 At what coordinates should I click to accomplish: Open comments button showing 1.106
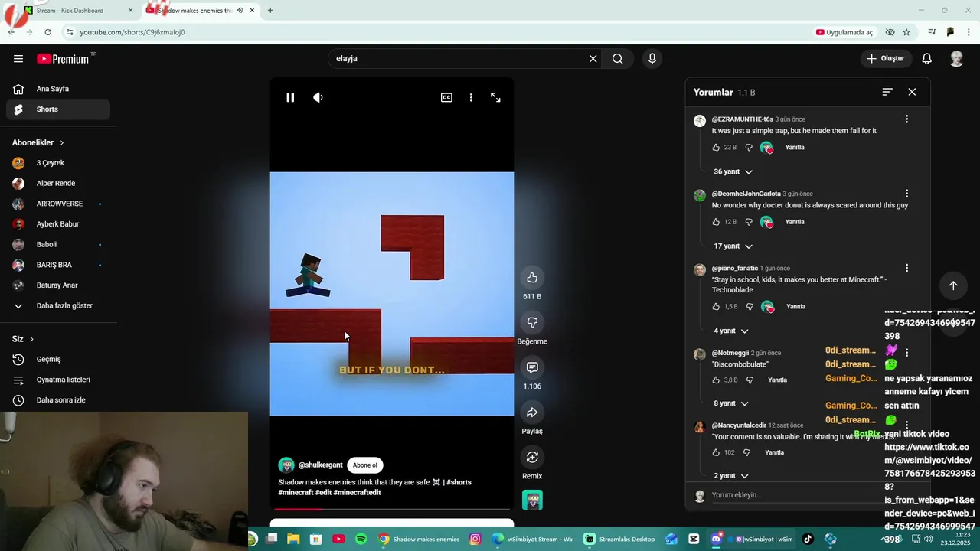click(532, 367)
